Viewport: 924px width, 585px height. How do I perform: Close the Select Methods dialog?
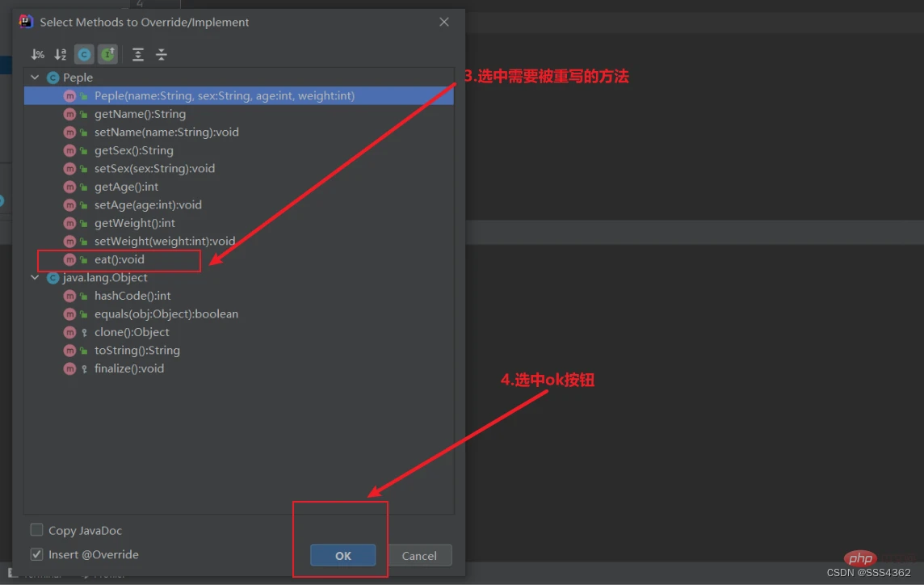point(444,22)
